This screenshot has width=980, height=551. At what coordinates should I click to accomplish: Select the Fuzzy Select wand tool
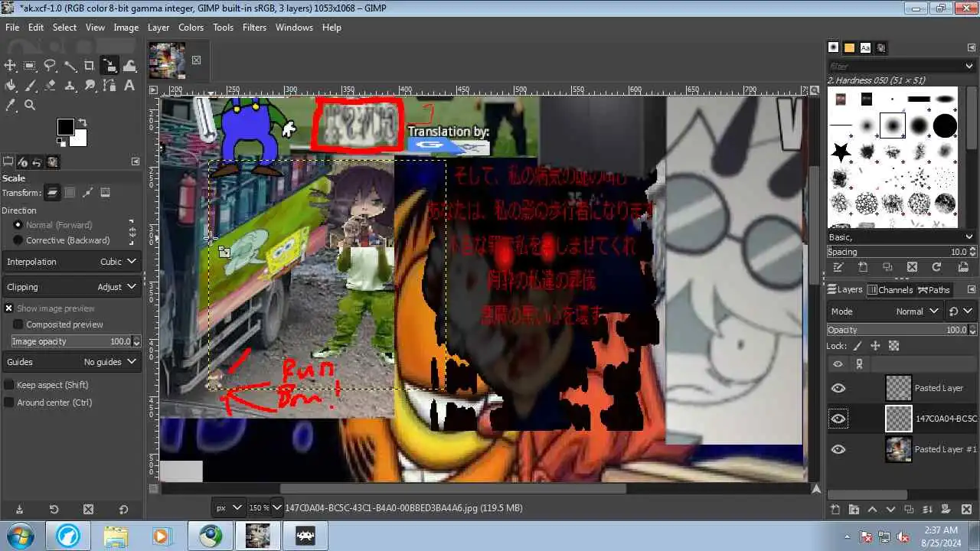[70, 66]
